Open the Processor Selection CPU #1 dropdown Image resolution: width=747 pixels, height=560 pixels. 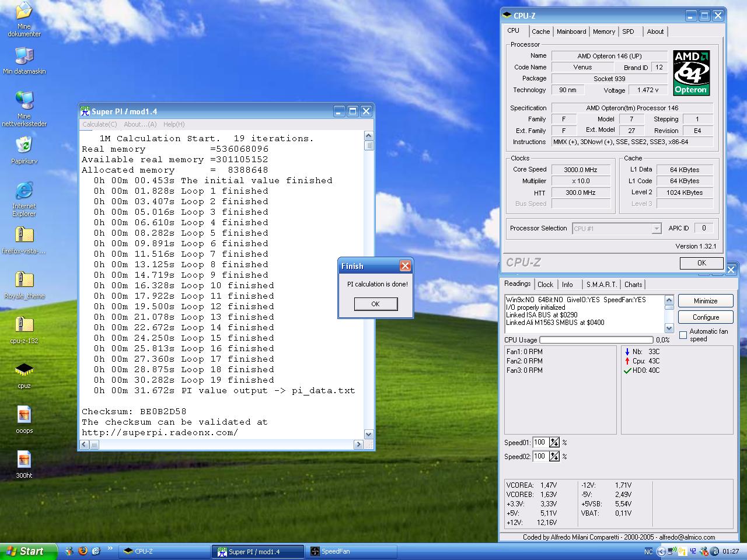tap(616, 229)
